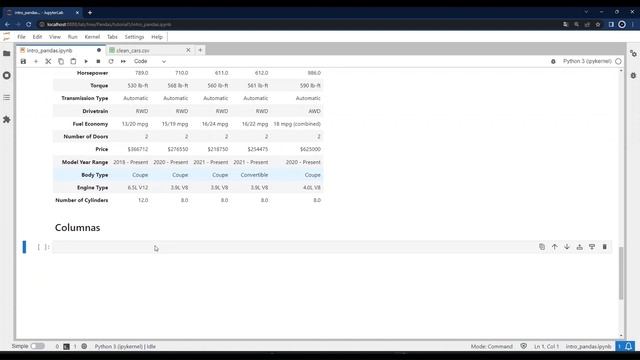Restart the kernel with circular arrow icon
The height and width of the screenshot is (360, 640).
(111, 61)
